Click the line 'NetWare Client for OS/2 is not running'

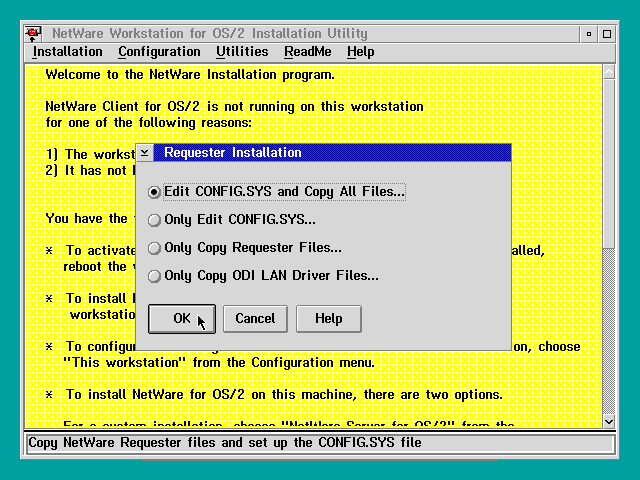234,107
